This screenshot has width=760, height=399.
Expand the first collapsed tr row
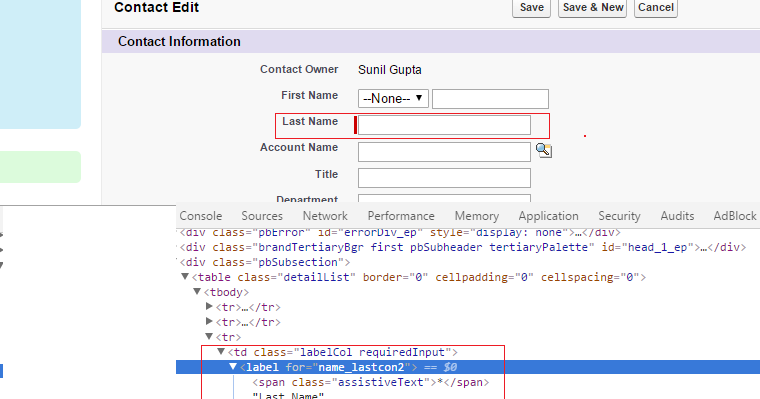[x=209, y=306]
